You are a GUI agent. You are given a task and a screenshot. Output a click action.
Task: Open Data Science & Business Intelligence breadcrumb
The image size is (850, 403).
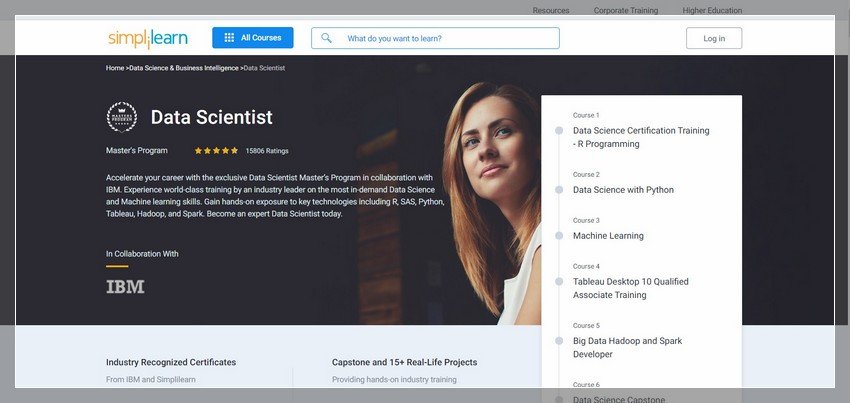(184, 68)
